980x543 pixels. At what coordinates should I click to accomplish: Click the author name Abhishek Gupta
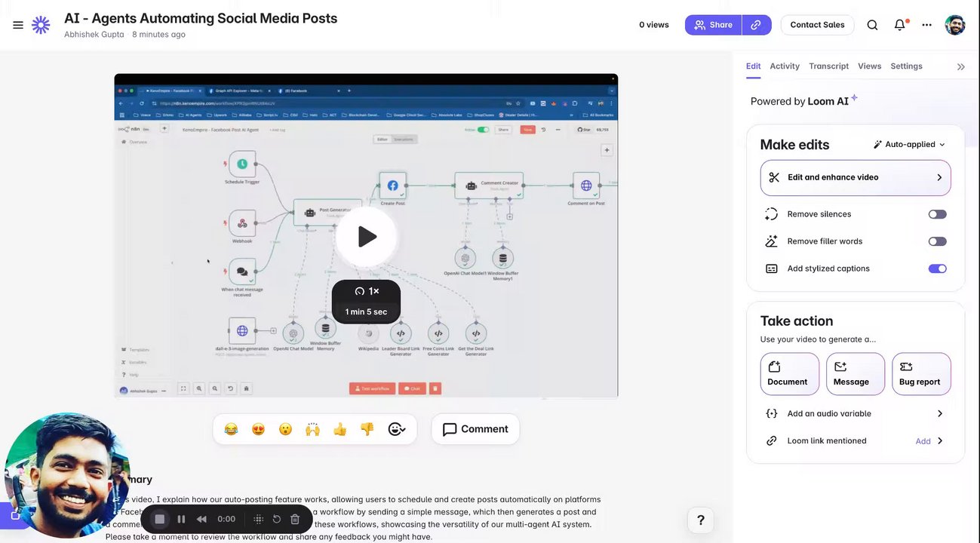click(94, 35)
